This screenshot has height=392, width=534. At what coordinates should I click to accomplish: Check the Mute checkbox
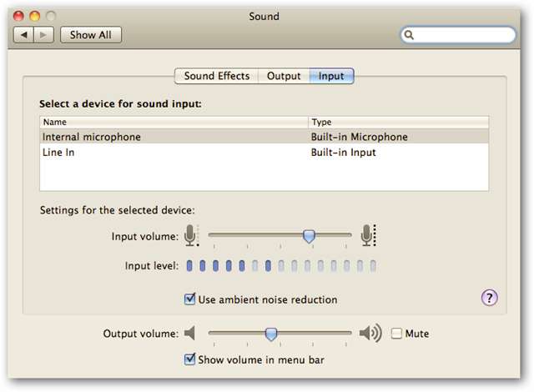tap(396, 333)
